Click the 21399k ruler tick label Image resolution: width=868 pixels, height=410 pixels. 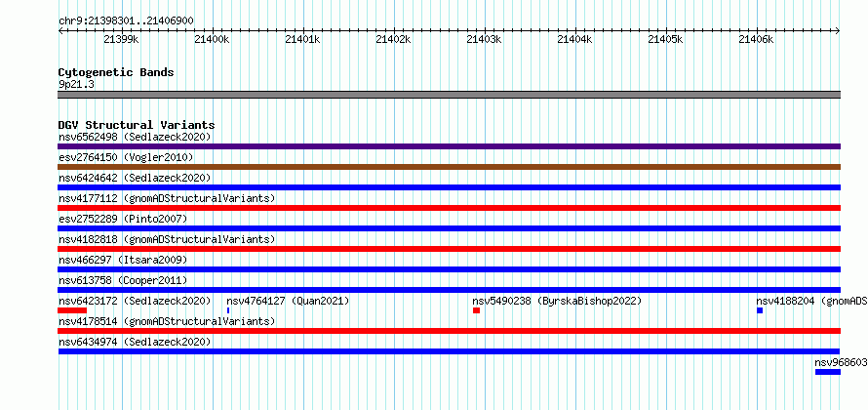(121, 39)
